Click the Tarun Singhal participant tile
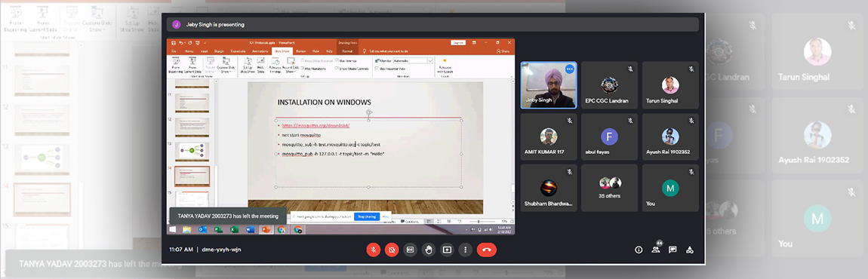868x279 pixels. pos(670,84)
